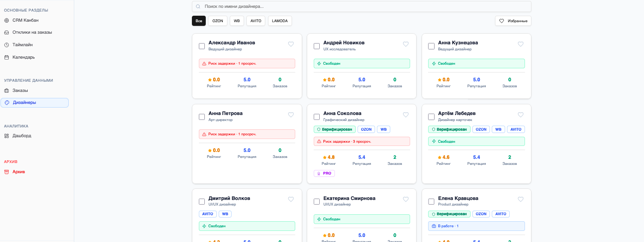The width and height of the screenshot is (644, 242).
Task: Open Анна Кузнецова designer name
Action: coord(458,42)
